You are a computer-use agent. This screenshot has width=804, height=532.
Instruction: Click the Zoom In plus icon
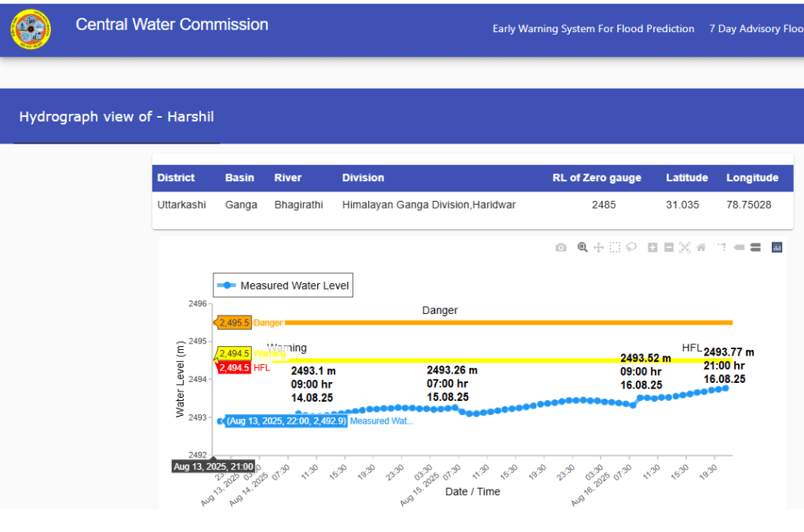(x=652, y=247)
